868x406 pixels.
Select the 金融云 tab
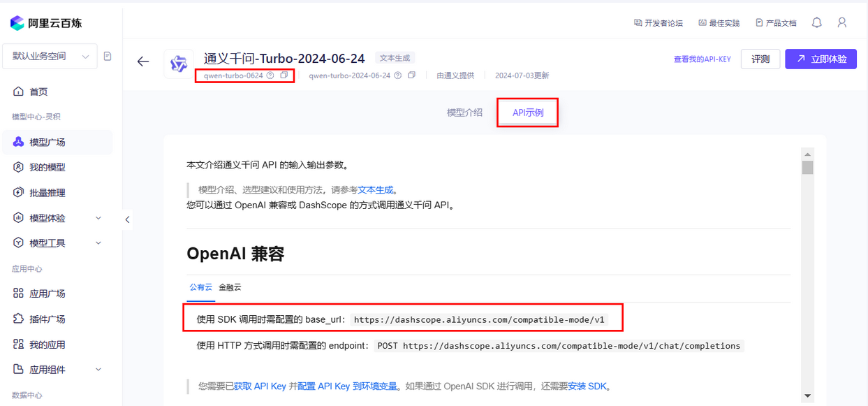coord(230,287)
